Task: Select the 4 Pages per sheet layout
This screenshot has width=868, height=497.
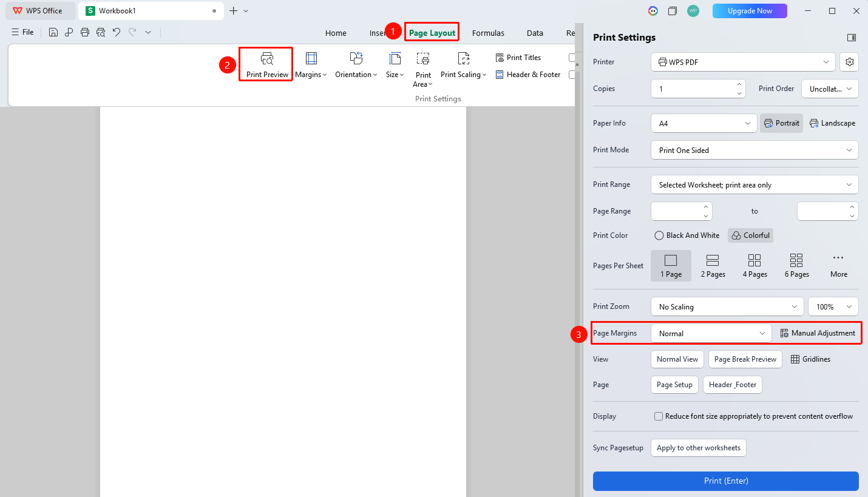Action: click(754, 266)
